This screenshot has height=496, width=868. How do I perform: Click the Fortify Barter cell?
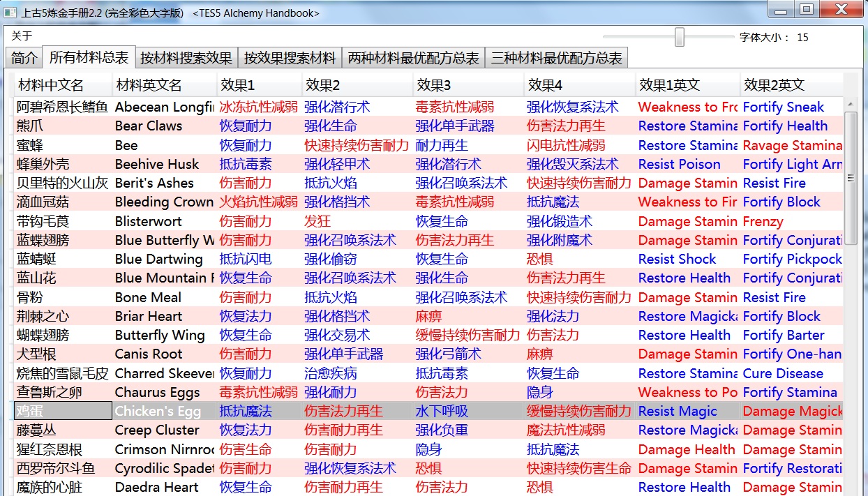792,335
